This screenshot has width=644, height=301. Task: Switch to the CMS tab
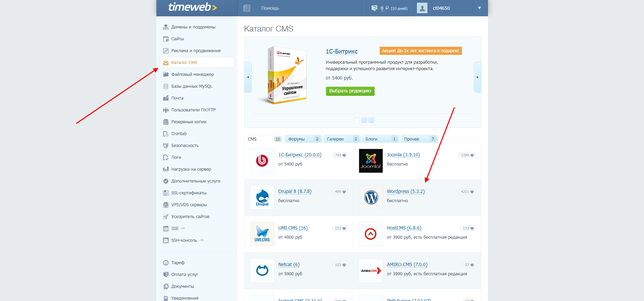click(264, 139)
